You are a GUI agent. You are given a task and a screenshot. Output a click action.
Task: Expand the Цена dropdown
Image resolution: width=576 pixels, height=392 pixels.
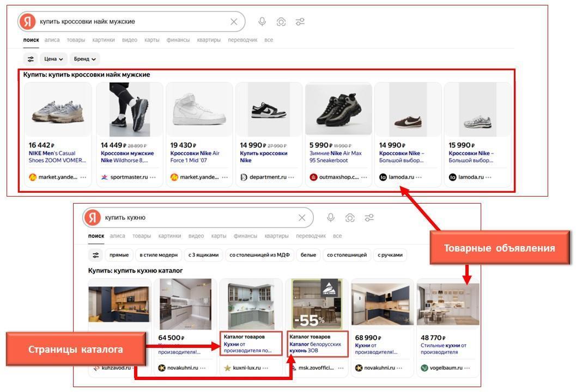click(x=53, y=59)
